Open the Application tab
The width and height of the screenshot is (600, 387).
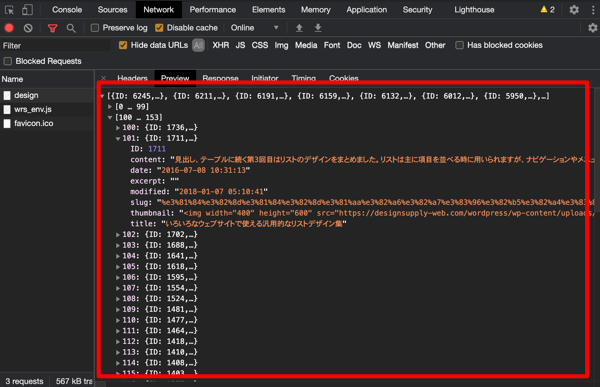pos(367,10)
